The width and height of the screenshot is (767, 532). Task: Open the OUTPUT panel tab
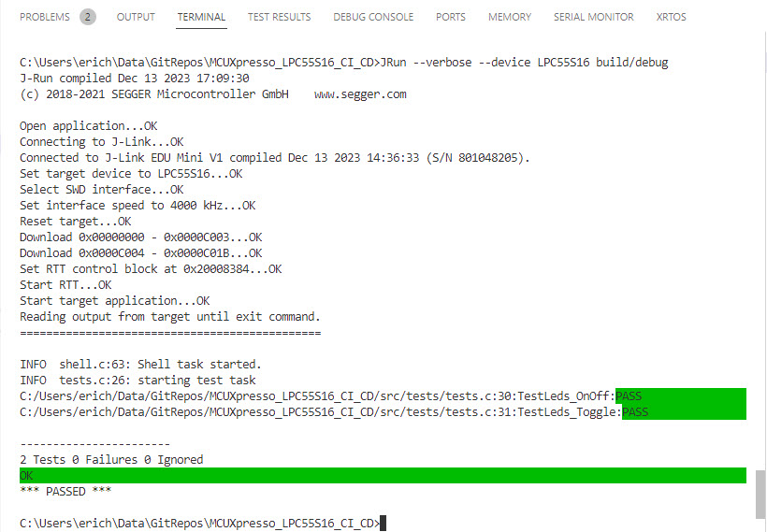point(136,17)
